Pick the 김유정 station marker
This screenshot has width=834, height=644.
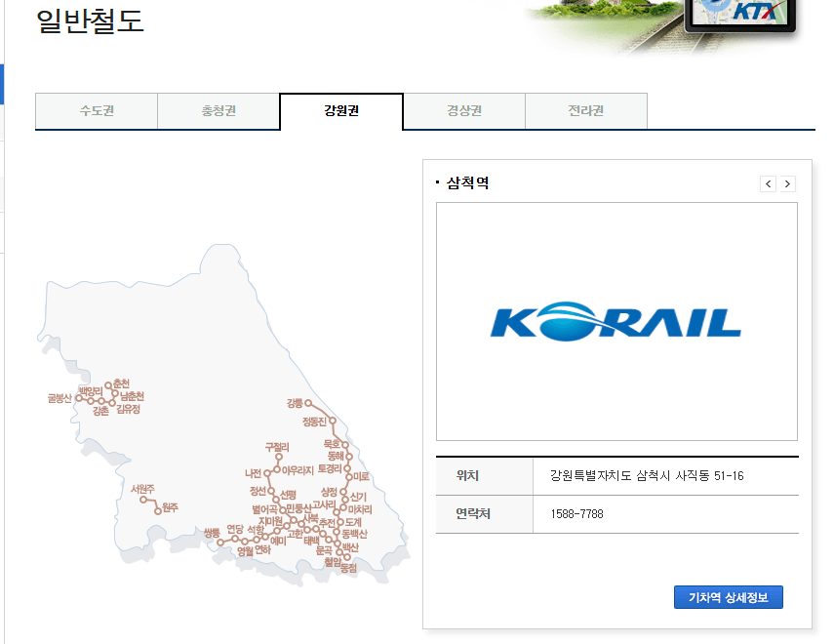pos(112,403)
